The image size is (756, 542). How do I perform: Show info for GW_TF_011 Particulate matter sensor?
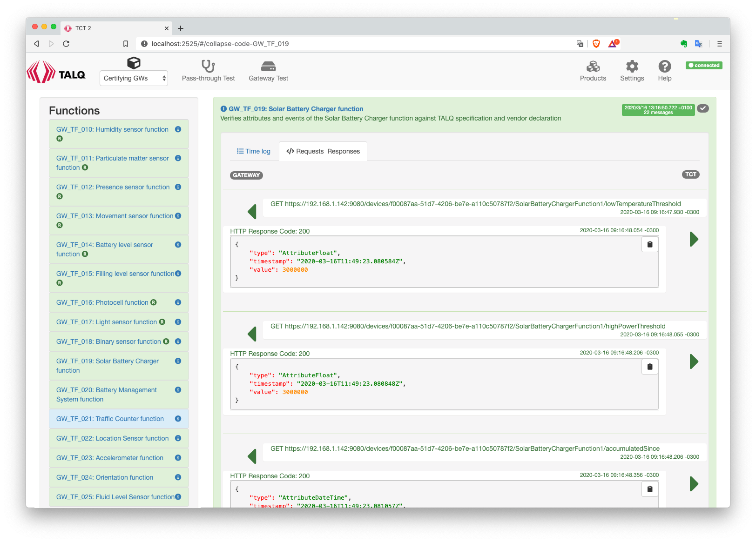(x=178, y=158)
